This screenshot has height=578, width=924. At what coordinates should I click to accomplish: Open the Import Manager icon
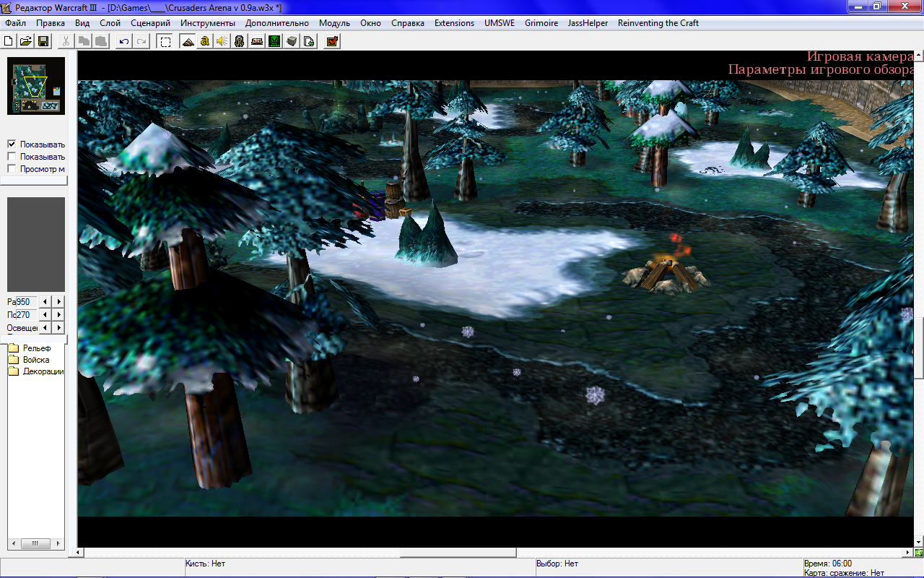309,41
